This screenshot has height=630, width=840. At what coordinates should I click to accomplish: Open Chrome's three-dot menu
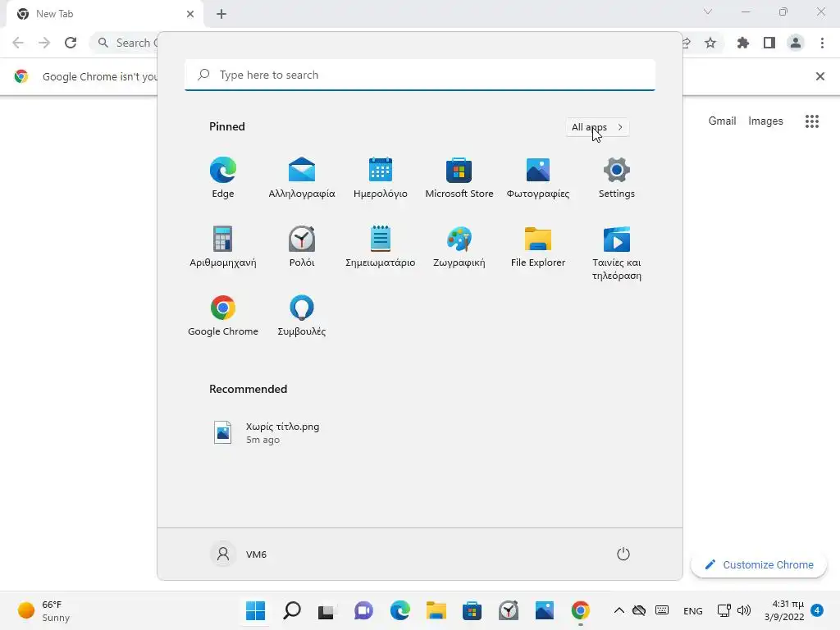point(822,43)
